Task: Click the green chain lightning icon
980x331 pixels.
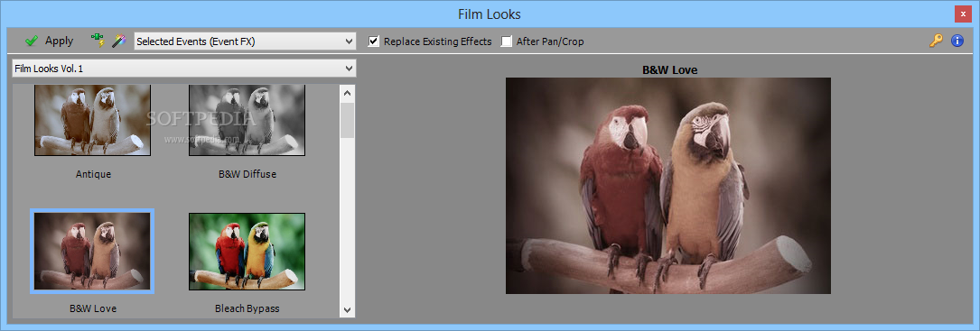Action: tap(98, 41)
